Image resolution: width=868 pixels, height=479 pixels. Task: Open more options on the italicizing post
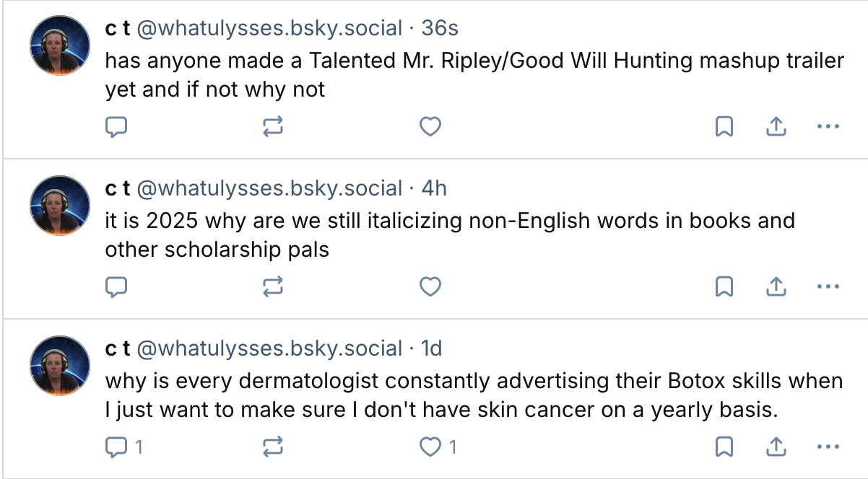[x=828, y=287]
